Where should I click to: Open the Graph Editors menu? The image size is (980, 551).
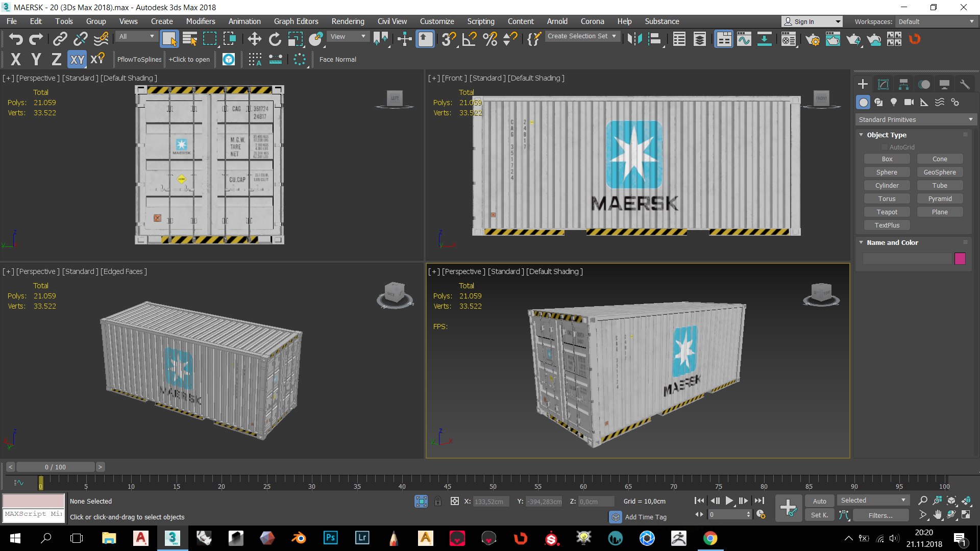[296, 21]
